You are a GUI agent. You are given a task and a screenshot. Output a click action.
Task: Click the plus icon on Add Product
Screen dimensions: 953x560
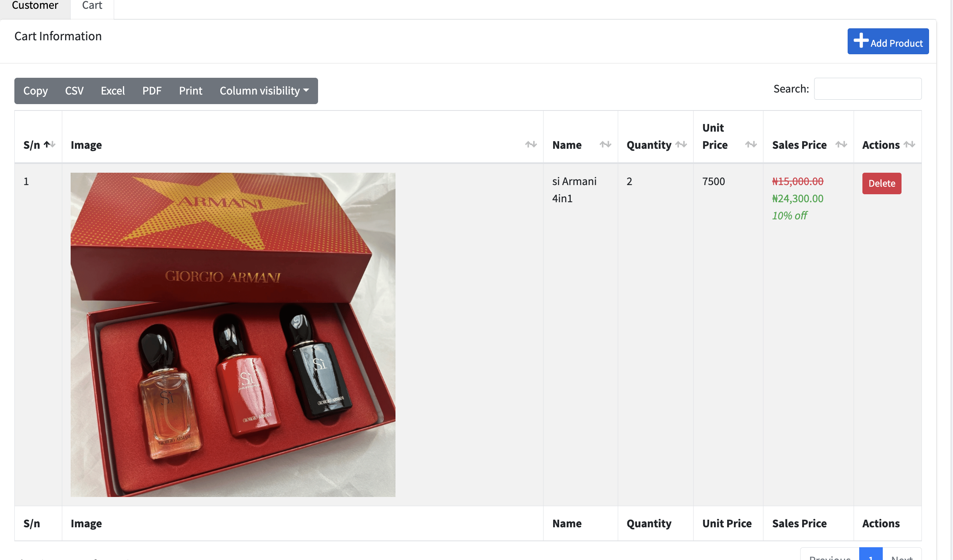(861, 40)
